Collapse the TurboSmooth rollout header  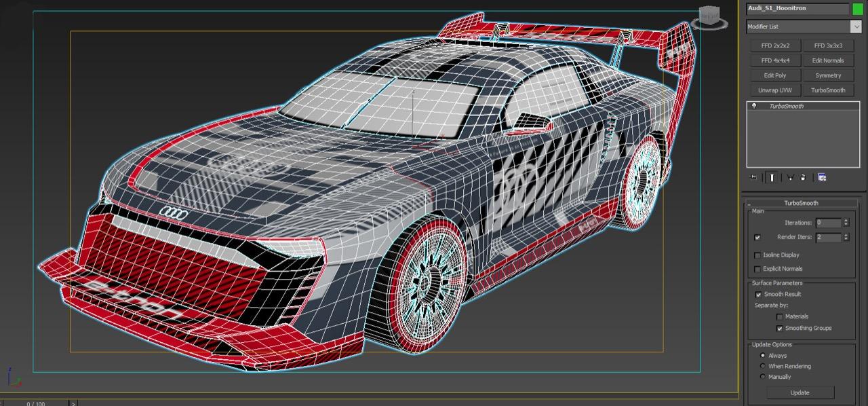tap(801, 203)
